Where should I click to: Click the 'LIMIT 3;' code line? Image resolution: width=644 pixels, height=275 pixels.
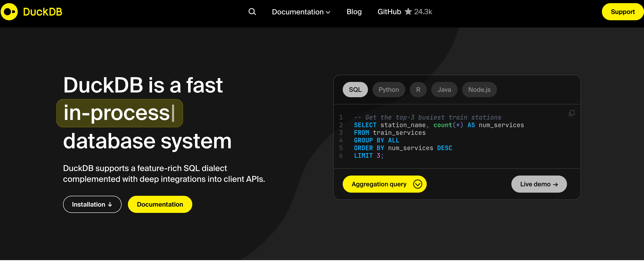[x=369, y=156]
